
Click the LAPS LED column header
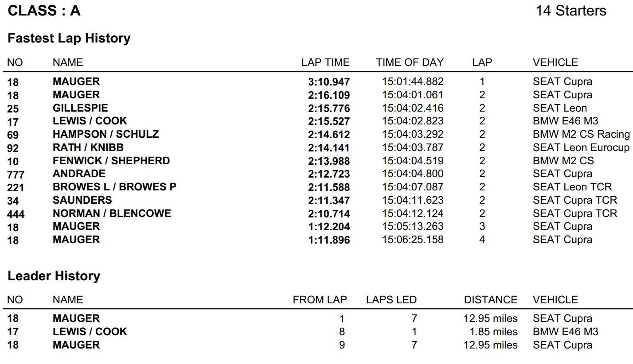pos(391,300)
